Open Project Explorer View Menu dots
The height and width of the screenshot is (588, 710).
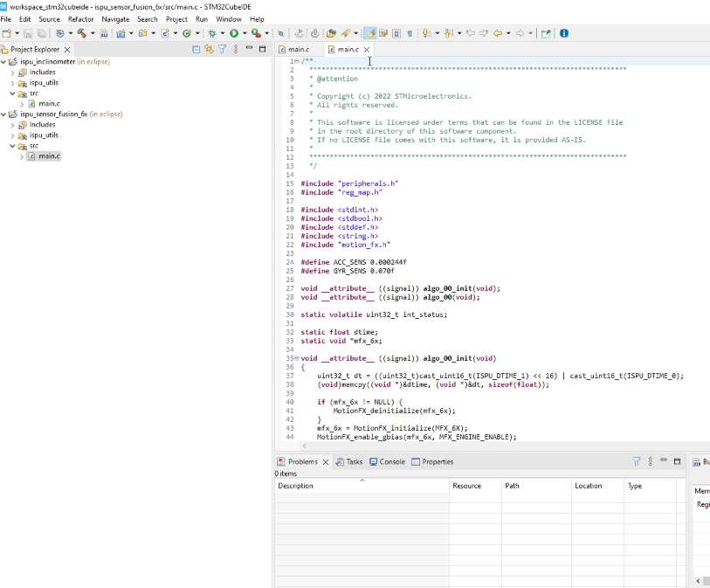pos(236,50)
